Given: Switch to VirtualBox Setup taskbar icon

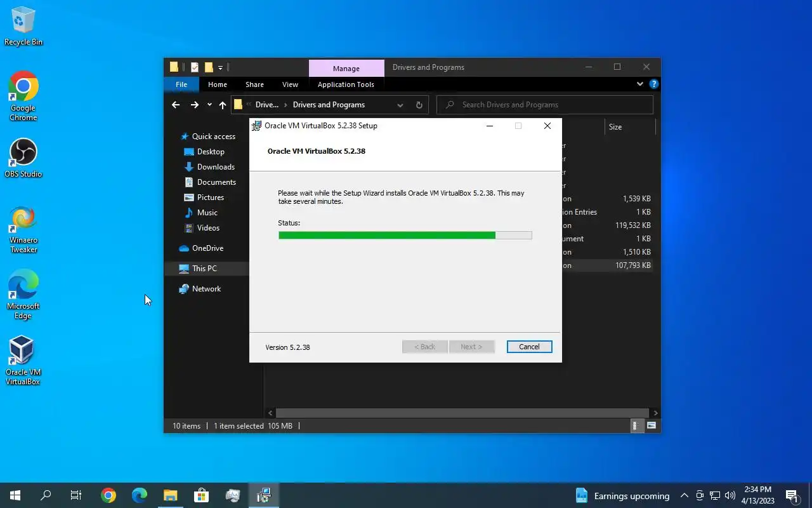Looking at the screenshot, I should [x=263, y=495].
